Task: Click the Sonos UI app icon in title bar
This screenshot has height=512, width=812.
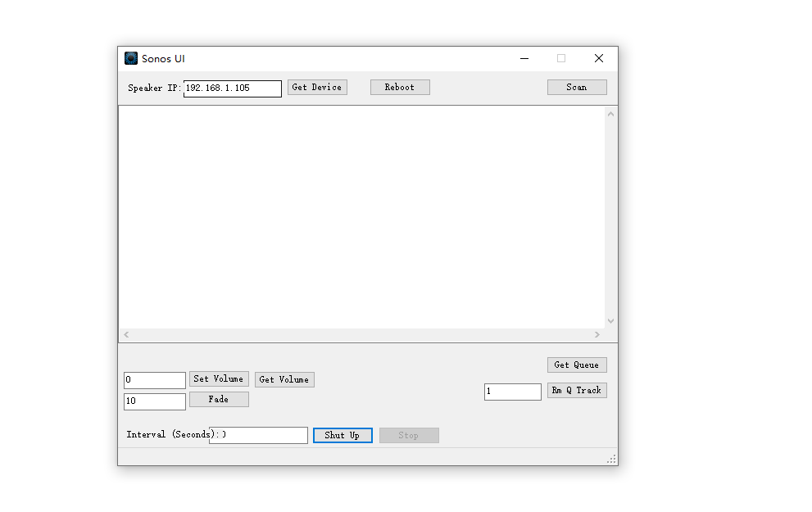Action: click(x=131, y=58)
